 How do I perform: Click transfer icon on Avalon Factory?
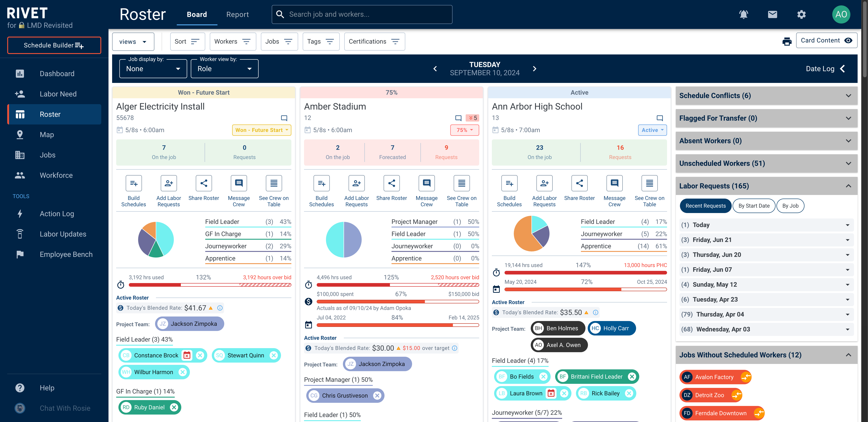click(746, 377)
